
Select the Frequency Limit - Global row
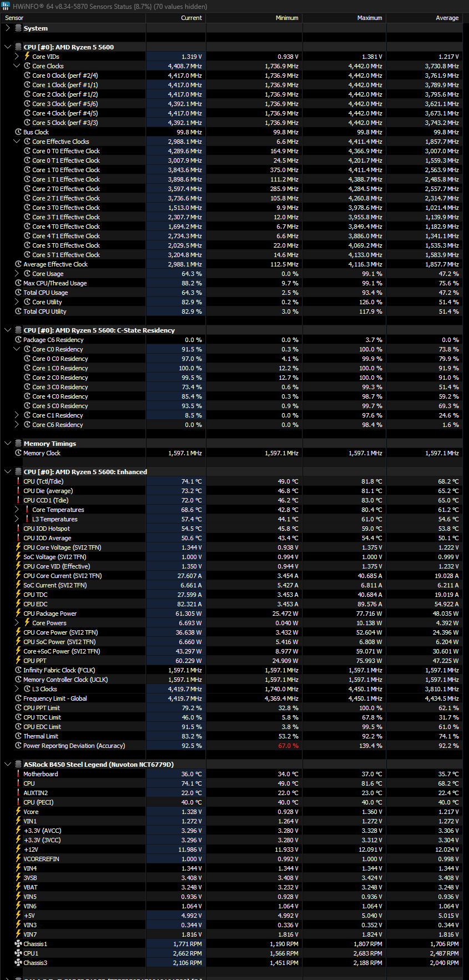(231, 698)
